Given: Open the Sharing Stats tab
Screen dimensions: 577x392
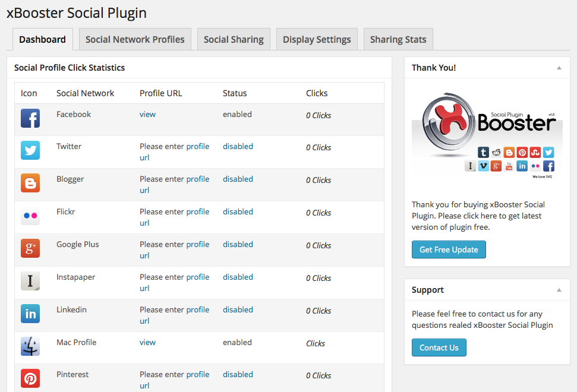Looking at the screenshot, I should (398, 39).
